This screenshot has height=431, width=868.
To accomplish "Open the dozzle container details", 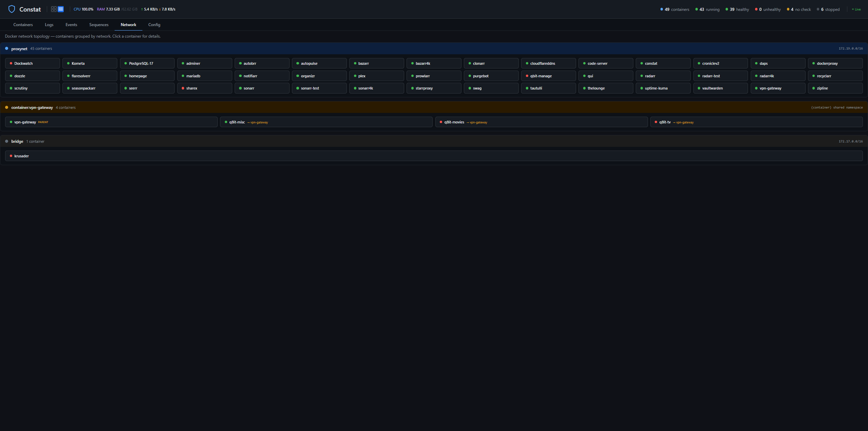I will [33, 76].
